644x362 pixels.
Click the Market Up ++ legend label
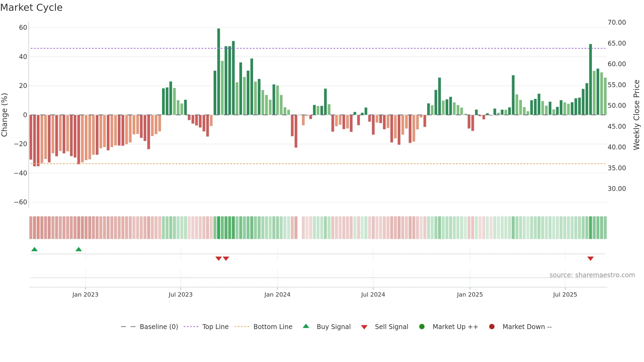coord(455,327)
